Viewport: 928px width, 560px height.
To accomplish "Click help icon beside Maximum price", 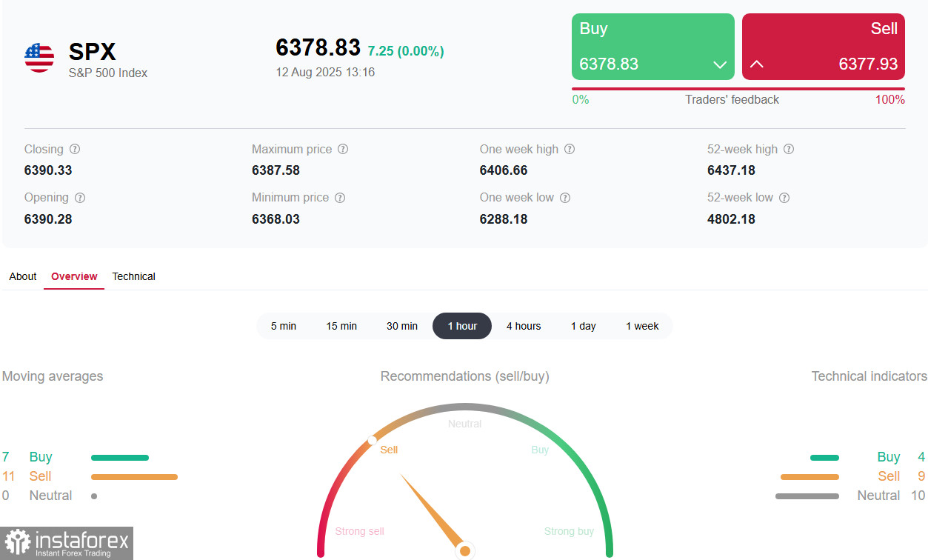I will tap(343, 149).
